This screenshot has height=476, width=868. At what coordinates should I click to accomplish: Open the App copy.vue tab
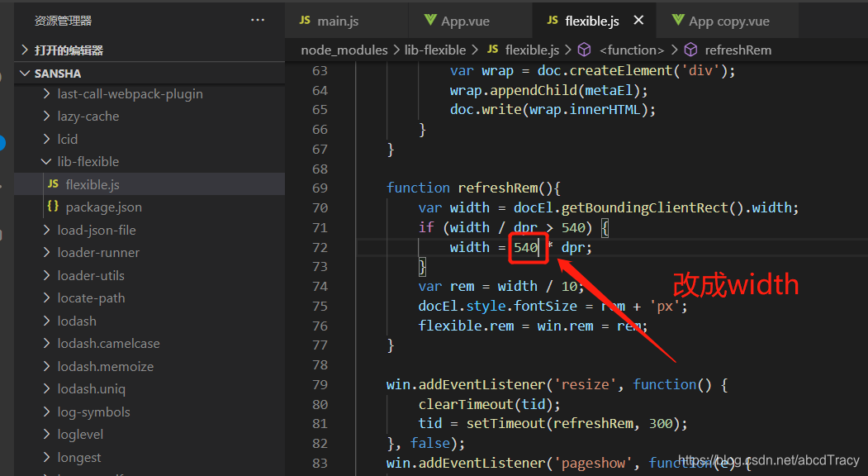click(728, 21)
